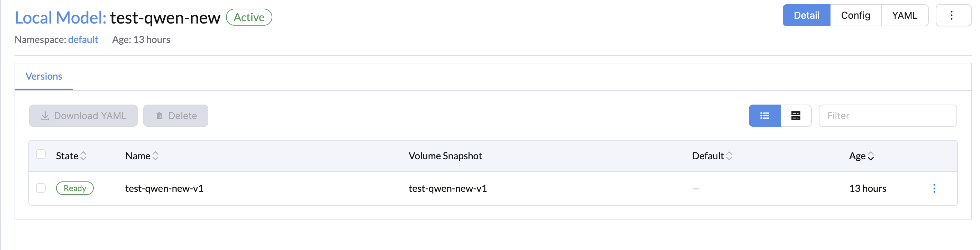Sort table by State column
The image size is (980, 250).
71,156
